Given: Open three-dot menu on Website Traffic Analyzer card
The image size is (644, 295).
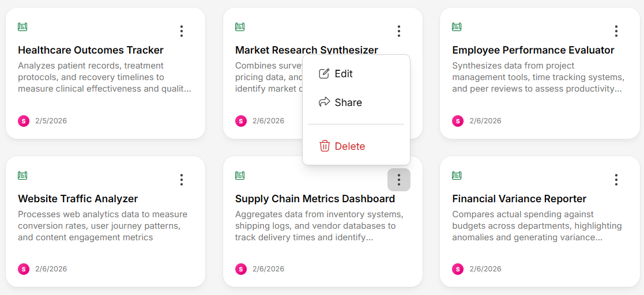Looking at the screenshot, I should pos(182,180).
